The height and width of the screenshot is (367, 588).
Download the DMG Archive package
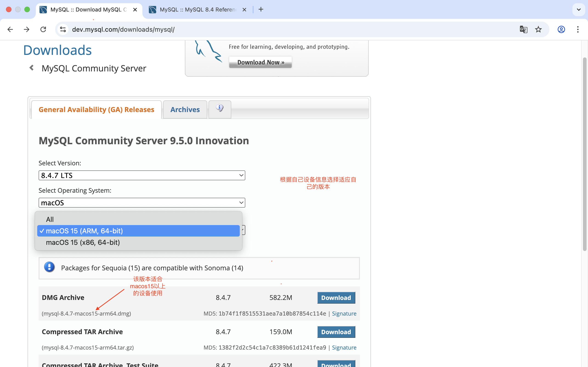(x=336, y=298)
